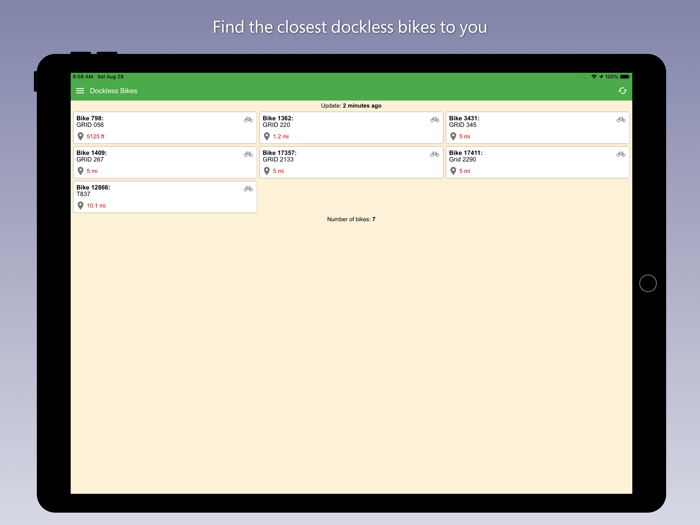700x525 pixels.
Task: Select the Bike 17411: title
Action: tap(466, 153)
